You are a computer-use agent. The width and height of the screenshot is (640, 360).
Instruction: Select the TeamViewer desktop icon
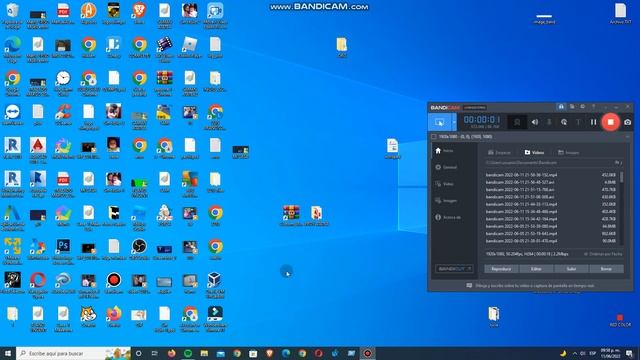click(x=12, y=115)
